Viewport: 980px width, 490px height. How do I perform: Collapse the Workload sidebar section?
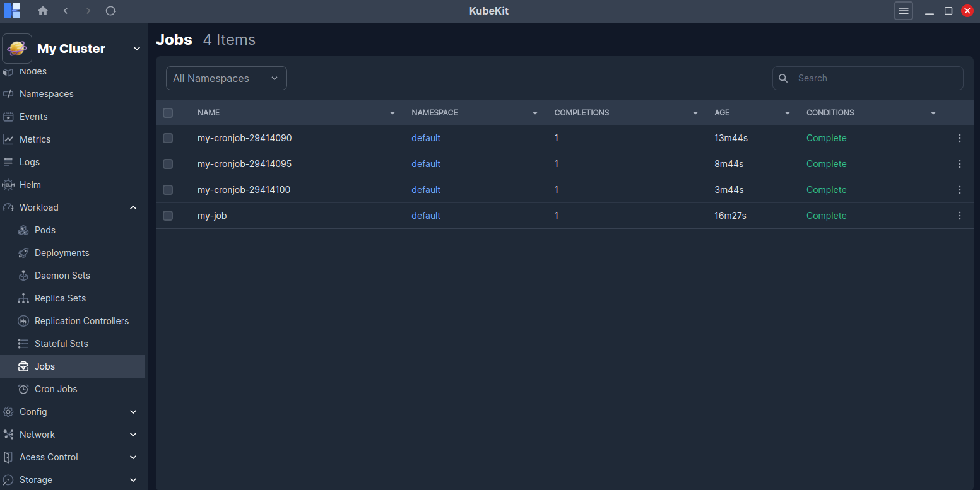coord(133,207)
